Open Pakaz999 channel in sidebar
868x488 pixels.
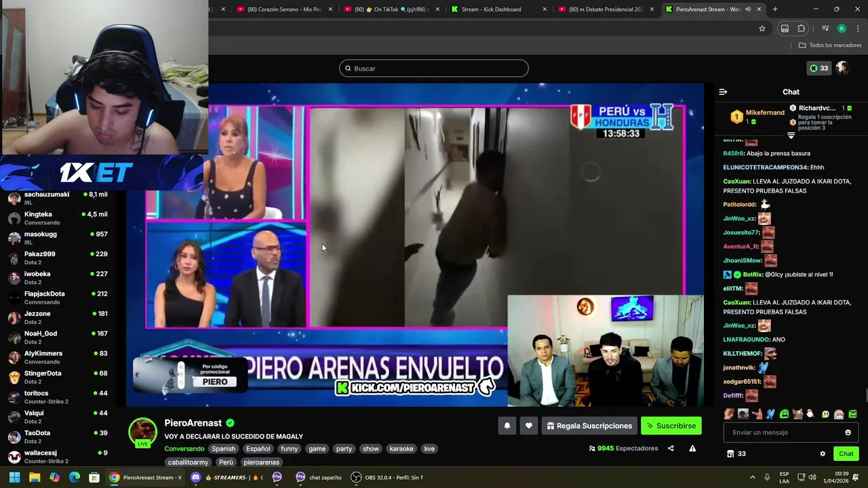click(x=58, y=258)
